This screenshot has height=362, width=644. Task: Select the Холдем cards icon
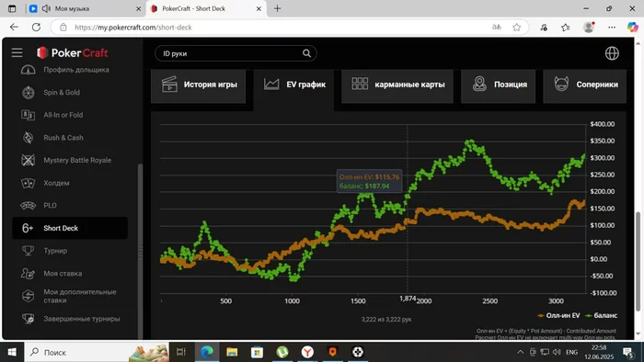[28, 183]
